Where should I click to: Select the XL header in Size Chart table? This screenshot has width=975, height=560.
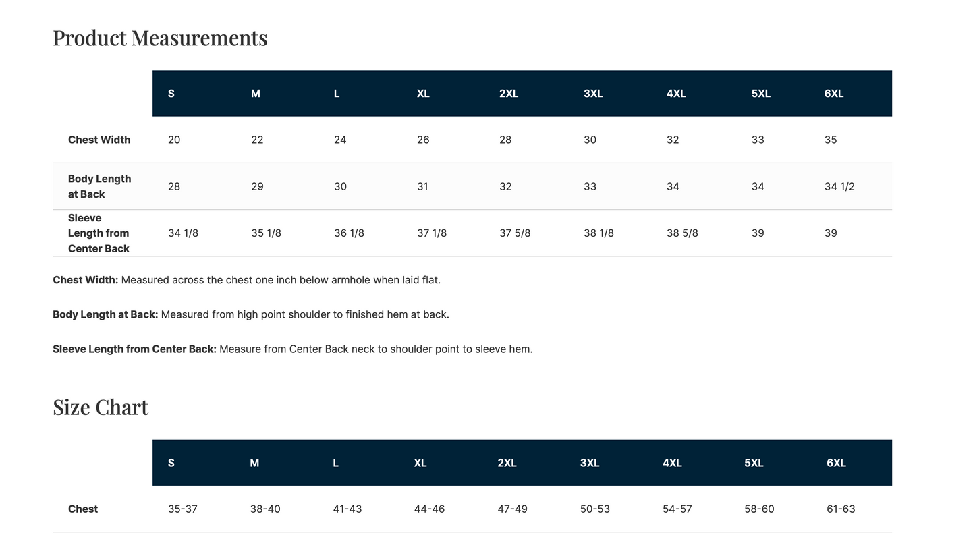[x=420, y=463]
